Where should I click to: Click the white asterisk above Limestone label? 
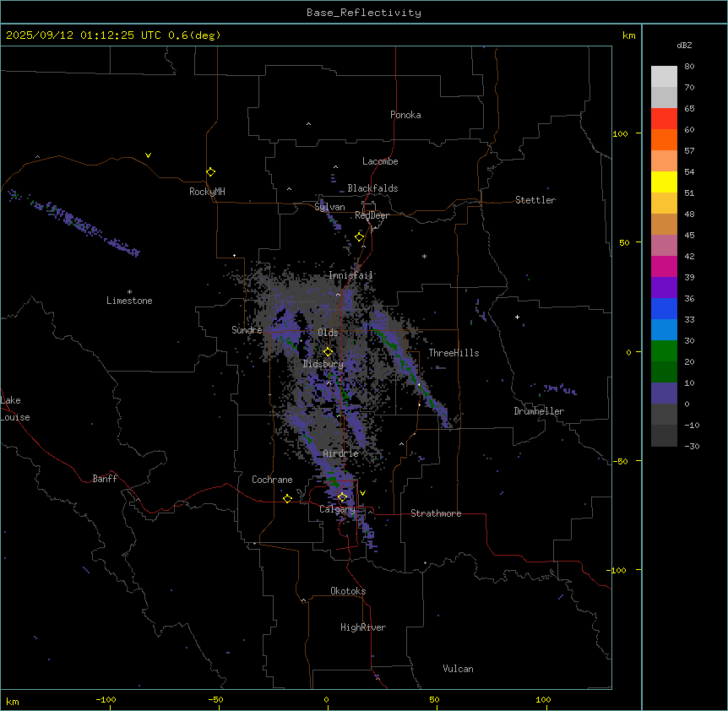129,292
